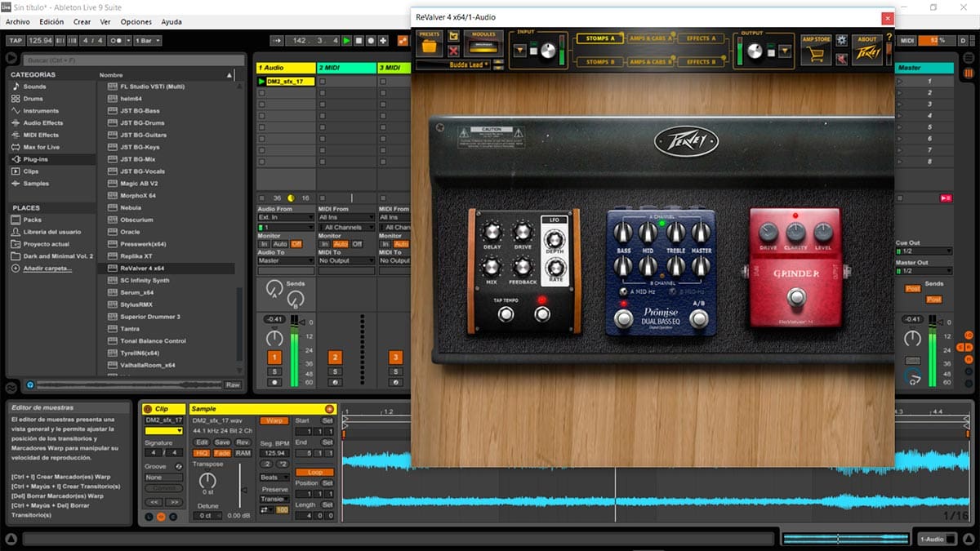Click the Overdub plus icon in transport

click(383, 40)
